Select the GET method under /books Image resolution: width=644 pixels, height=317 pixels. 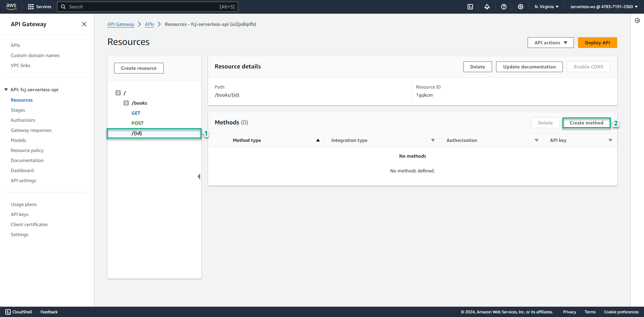[136, 113]
